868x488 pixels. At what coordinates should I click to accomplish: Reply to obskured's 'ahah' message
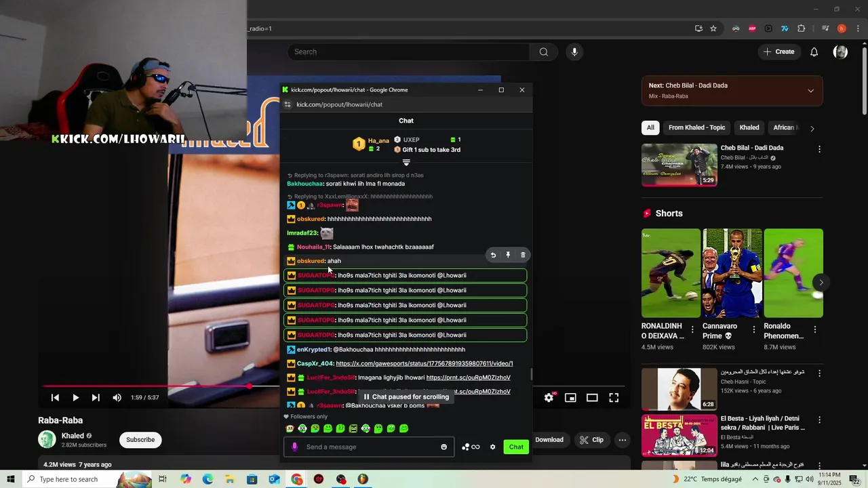pyautogui.click(x=493, y=255)
